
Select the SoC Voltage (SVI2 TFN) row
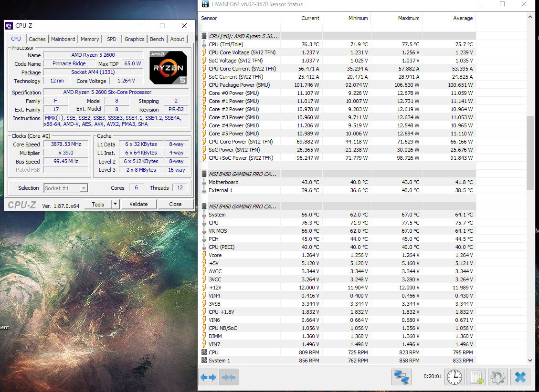tap(337, 61)
